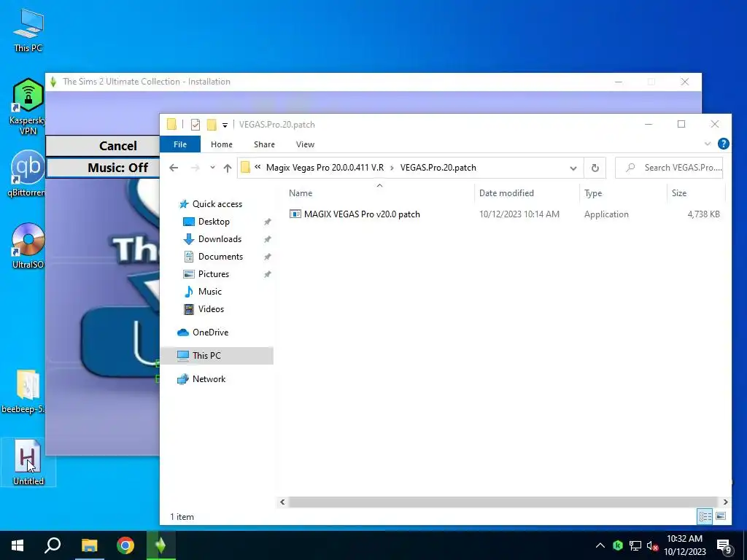This screenshot has width=747, height=560.
Task: Go back with the back arrow
Action: pos(174,168)
